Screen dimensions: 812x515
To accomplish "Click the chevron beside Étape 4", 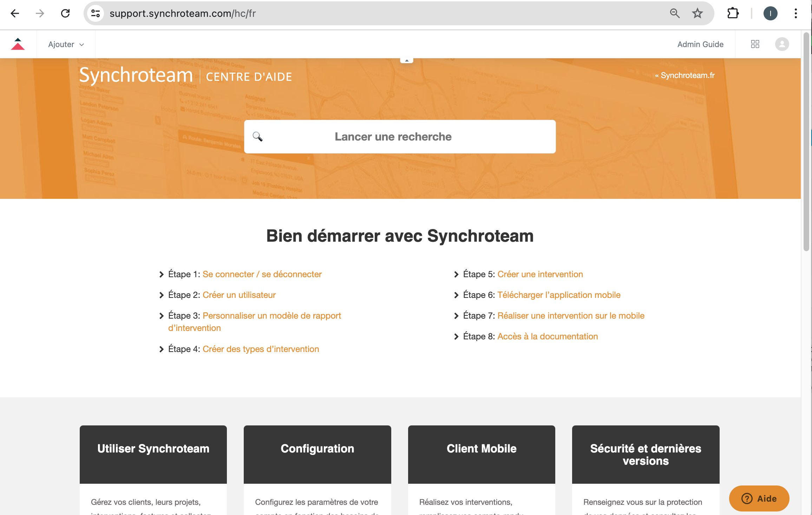I will point(162,349).
